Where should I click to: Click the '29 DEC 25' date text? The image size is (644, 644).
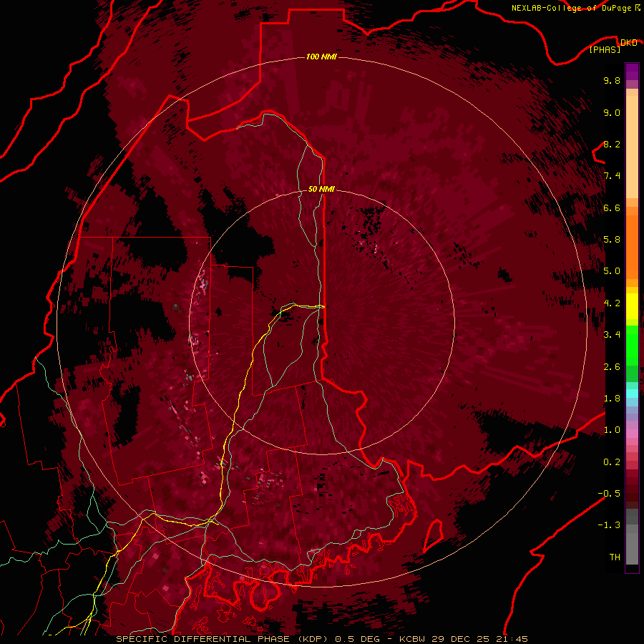point(462,639)
